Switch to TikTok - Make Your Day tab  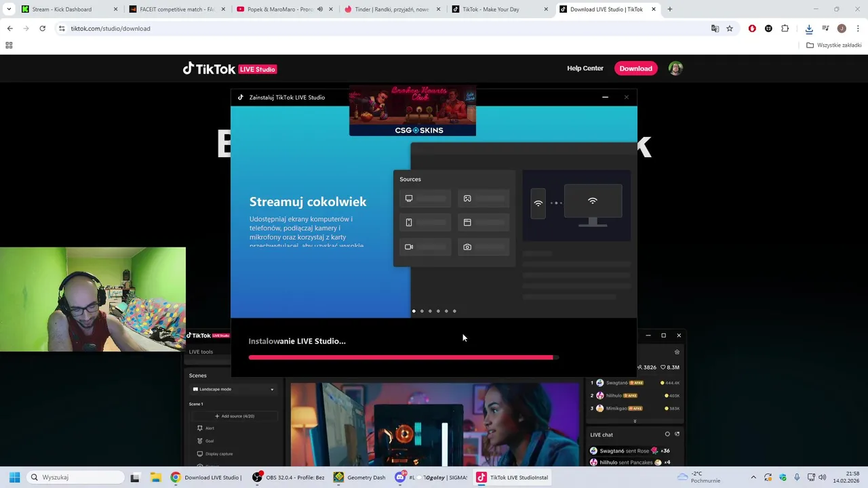[x=500, y=9]
